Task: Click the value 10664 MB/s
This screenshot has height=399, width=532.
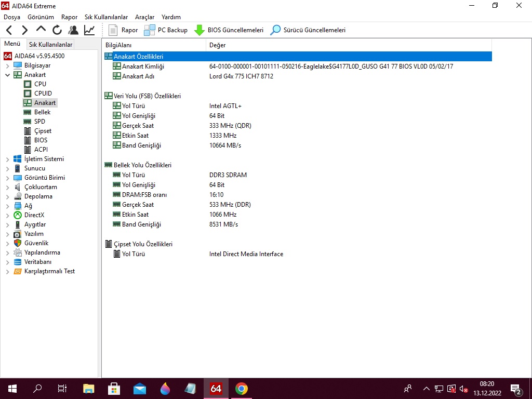Action: [225, 145]
